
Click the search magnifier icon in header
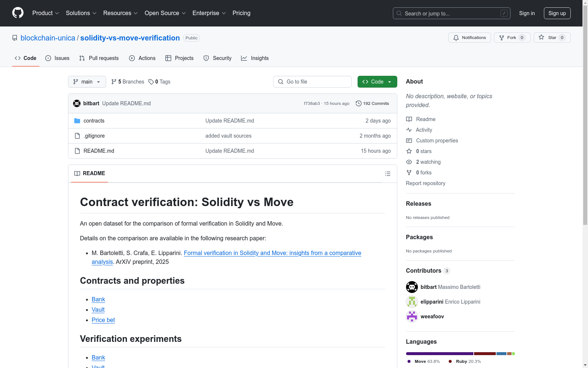[x=399, y=13]
